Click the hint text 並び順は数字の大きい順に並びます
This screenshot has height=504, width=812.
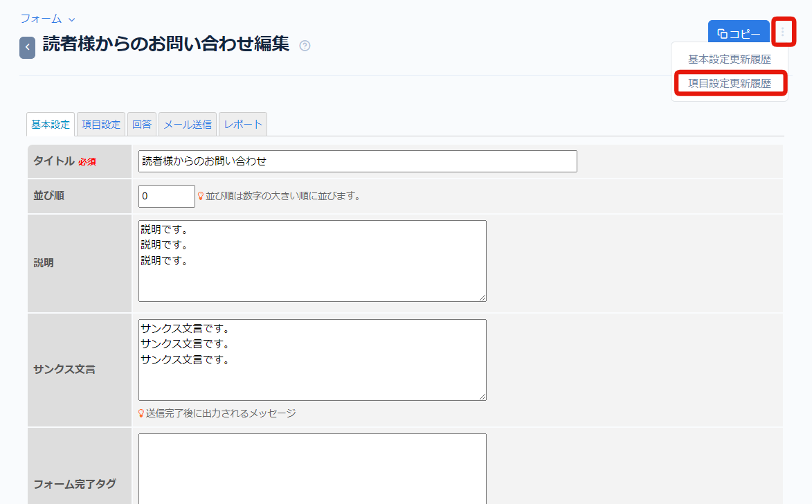click(282, 197)
